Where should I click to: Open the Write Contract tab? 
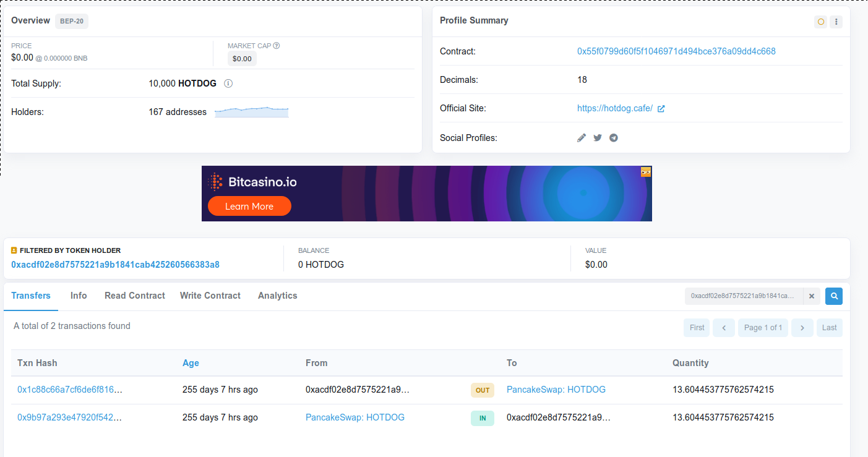click(210, 296)
